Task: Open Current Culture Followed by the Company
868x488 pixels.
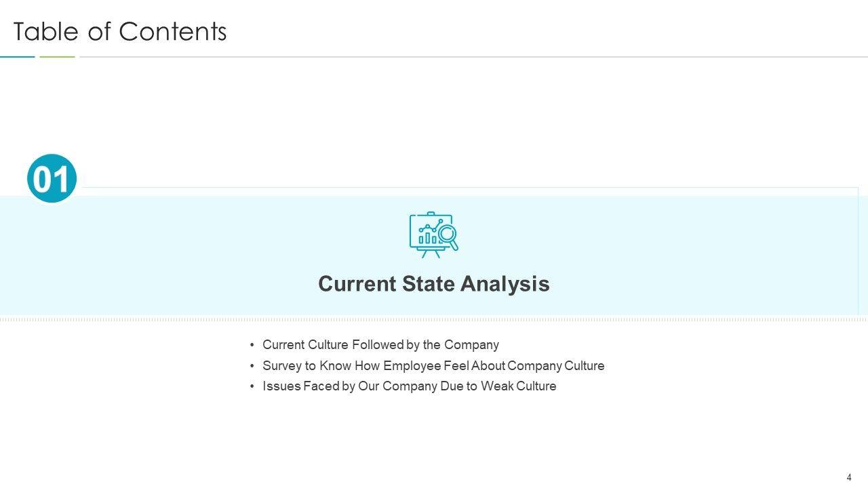Action: [380, 345]
